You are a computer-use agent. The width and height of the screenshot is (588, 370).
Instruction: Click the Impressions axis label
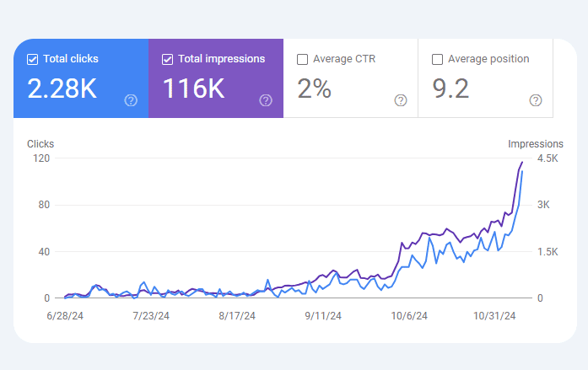(535, 144)
